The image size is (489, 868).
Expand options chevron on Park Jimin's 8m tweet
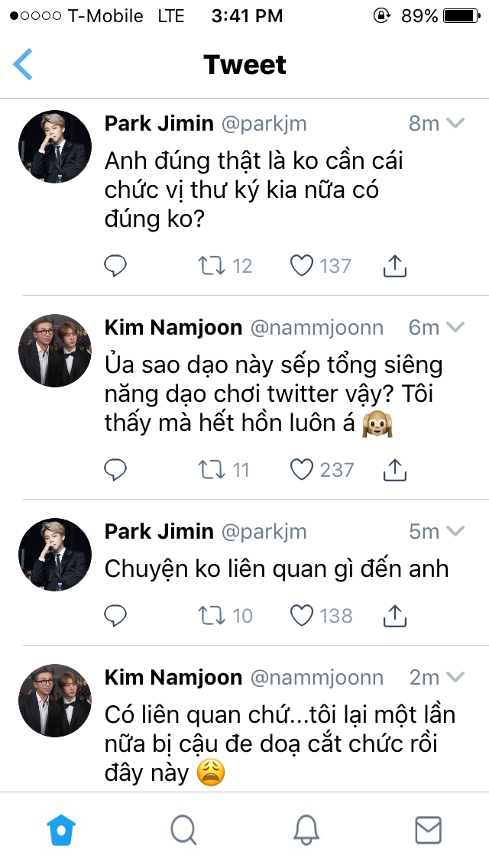pos(455,123)
